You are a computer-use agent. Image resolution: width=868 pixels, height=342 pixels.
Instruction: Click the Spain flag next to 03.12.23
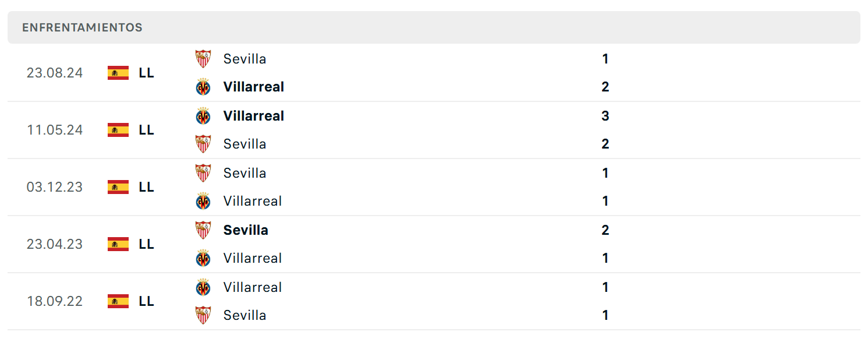coord(118,187)
